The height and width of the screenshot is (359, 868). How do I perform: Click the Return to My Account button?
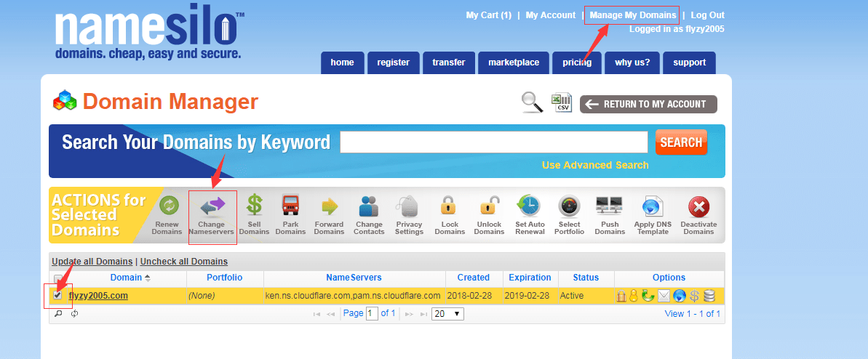648,104
